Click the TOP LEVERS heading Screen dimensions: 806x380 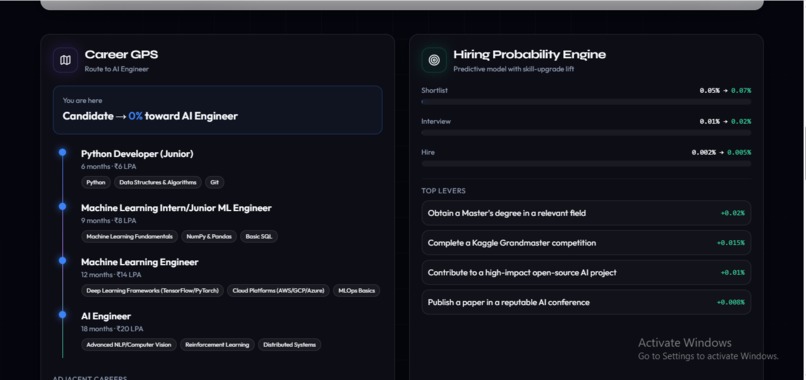pos(443,191)
